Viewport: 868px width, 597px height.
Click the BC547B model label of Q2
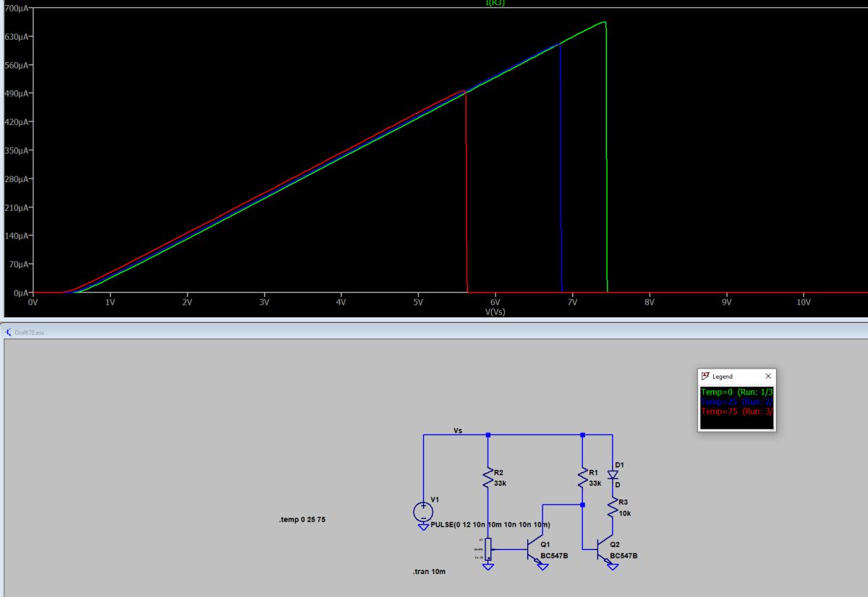[624, 555]
